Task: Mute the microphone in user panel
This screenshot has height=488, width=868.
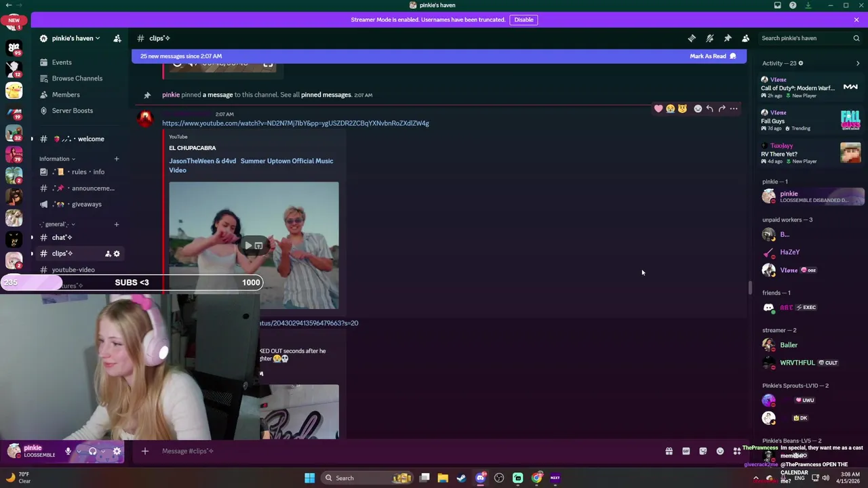Action: (68, 451)
